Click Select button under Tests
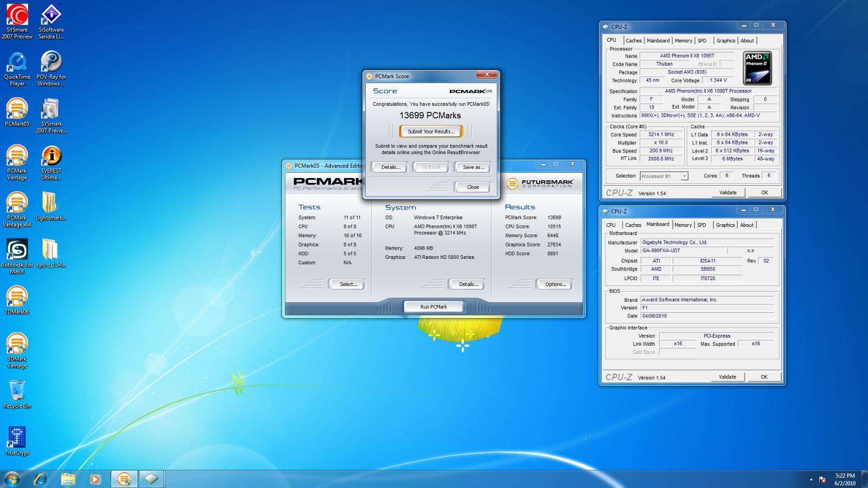 coord(348,284)
